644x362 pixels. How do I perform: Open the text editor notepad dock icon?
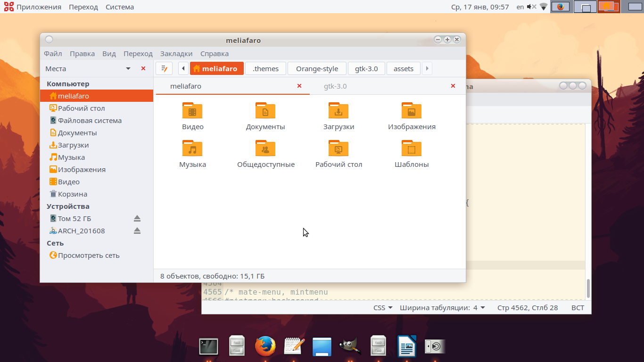click(294, 346)
